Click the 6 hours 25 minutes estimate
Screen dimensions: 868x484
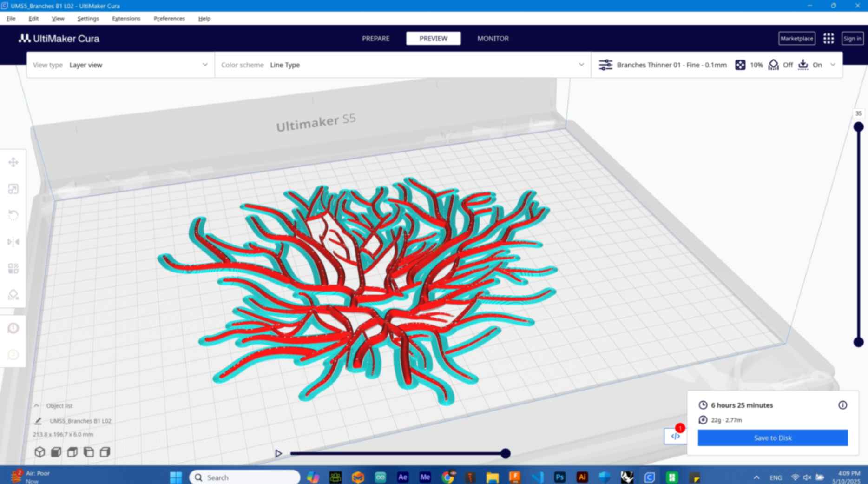[x=742, y=405]
